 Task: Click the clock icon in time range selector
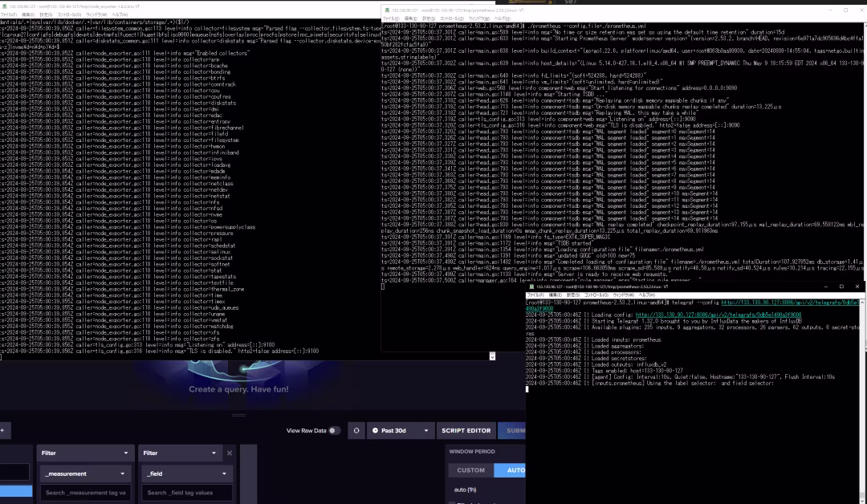376,430
